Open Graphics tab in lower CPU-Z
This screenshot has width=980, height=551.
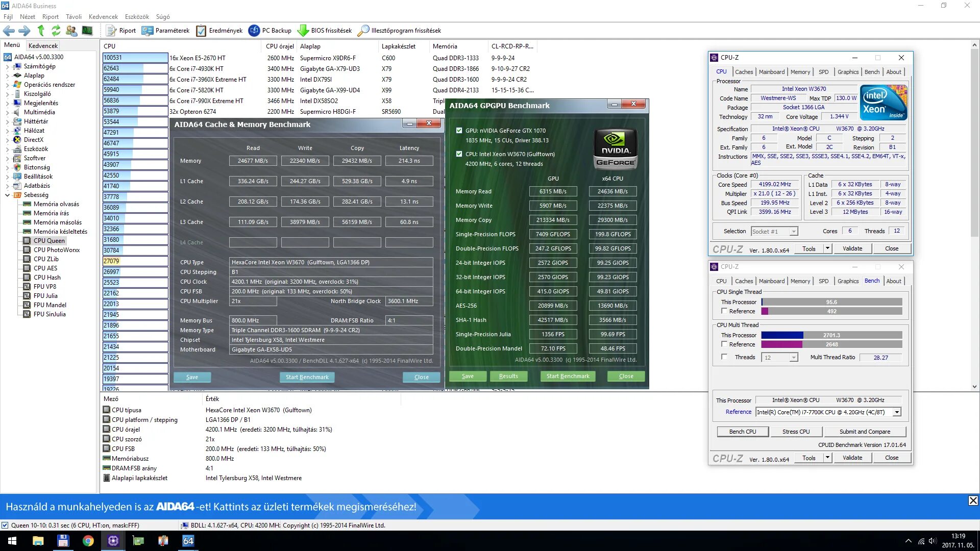(848, 281)
